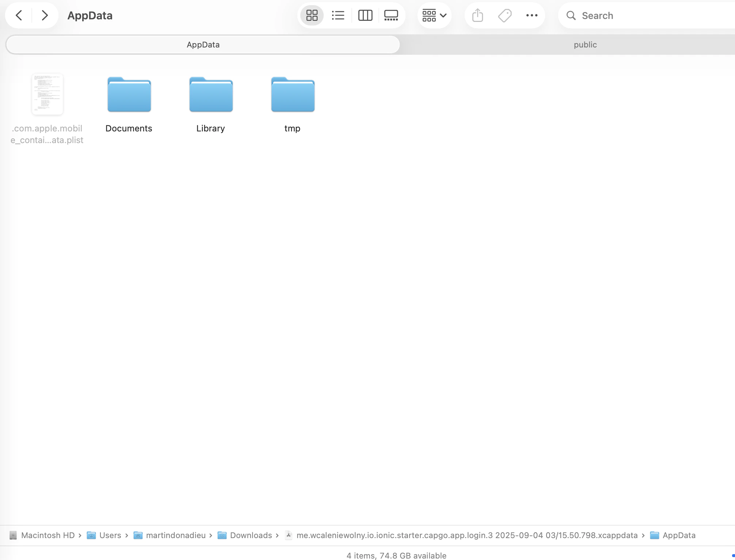Screen dimensions: 735x560
Task: Select the com.apple.mobile plist file thumbnail
Action: click(x=47, y=94)
